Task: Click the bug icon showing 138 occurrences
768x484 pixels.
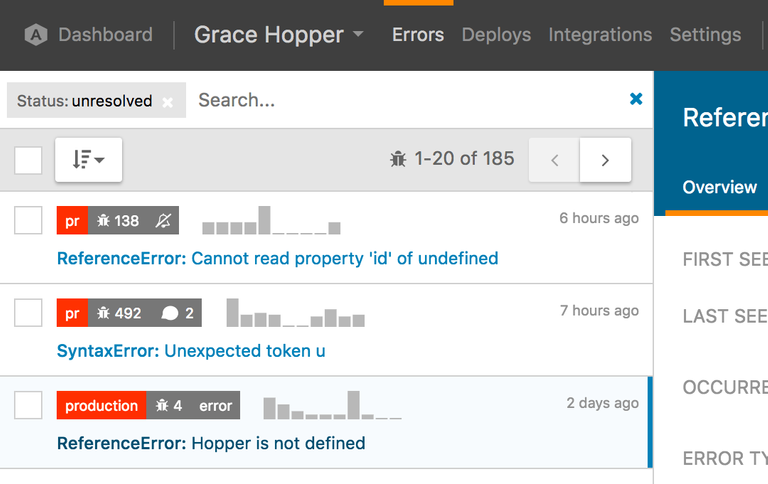Action: pyautogui.click(x=103, y=220)
